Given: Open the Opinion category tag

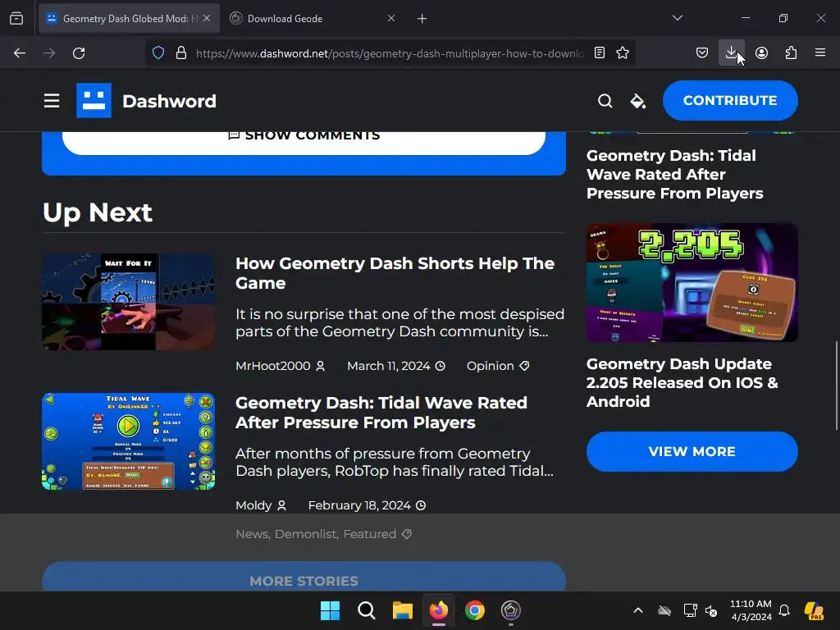Looking at the screenshot, I should click(498, 366).
